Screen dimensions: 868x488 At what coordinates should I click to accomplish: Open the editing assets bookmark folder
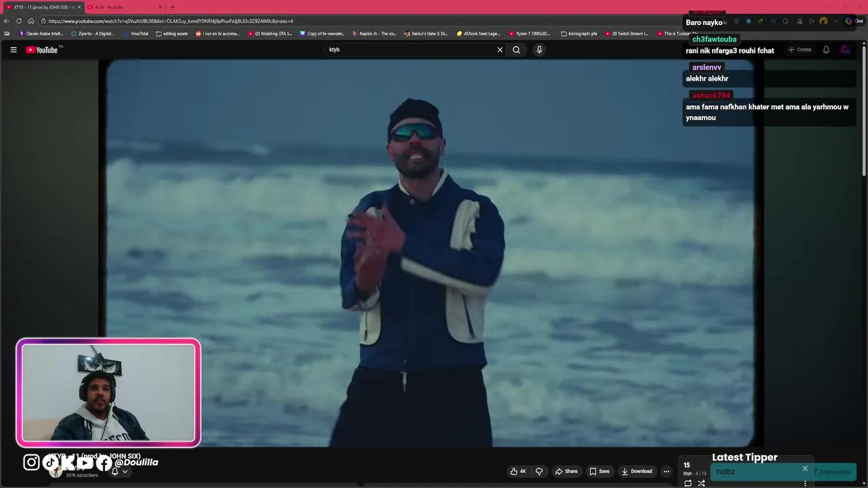(x=172, y=33)
